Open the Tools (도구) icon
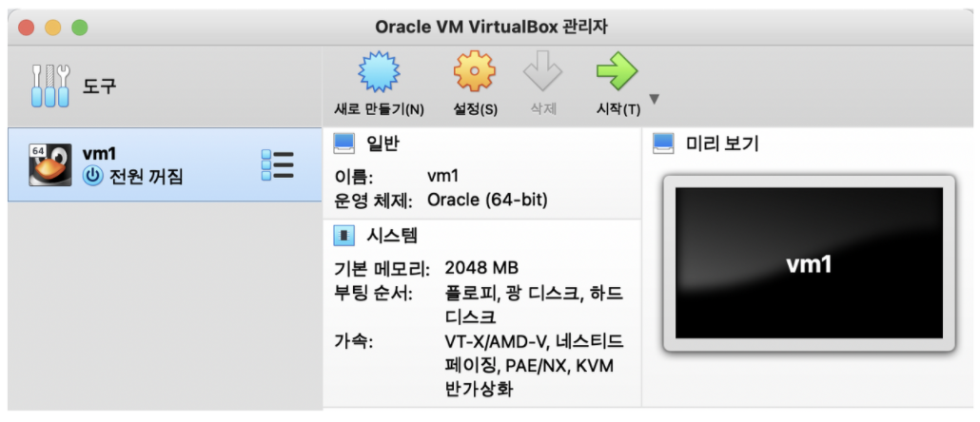This screenshot has height=422, width=980. point(50,86)
